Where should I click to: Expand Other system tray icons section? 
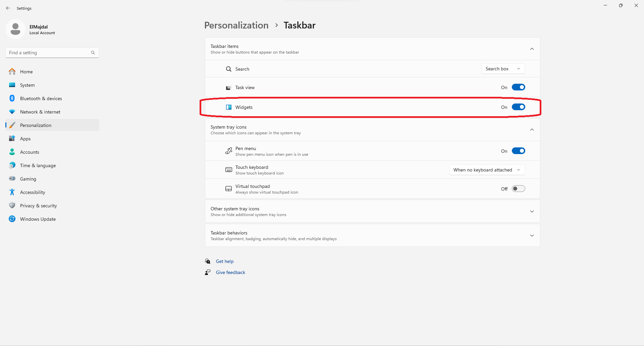click(532, 211)
